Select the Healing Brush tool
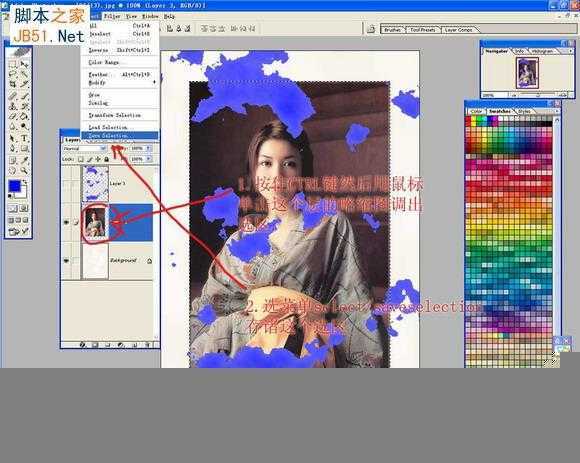This screenshot has height=463, width=580. coord(13,96)
